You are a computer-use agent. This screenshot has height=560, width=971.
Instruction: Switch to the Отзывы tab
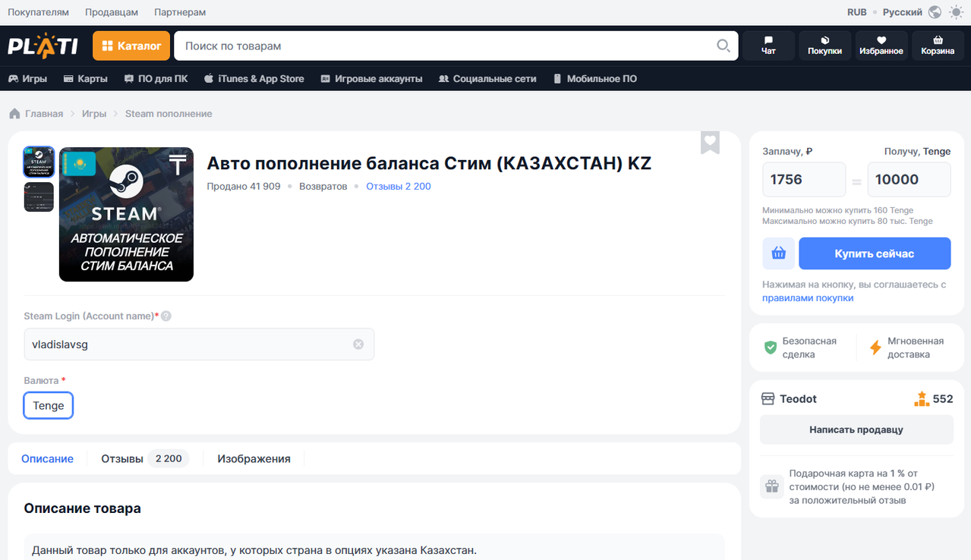coord(145,458)
